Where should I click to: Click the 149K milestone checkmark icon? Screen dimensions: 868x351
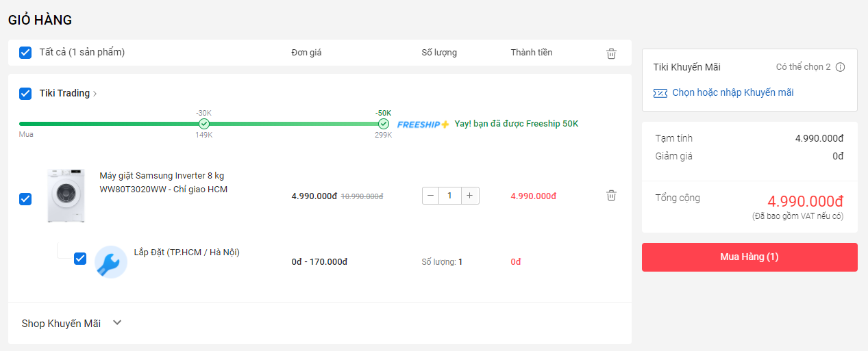point(203,124)
